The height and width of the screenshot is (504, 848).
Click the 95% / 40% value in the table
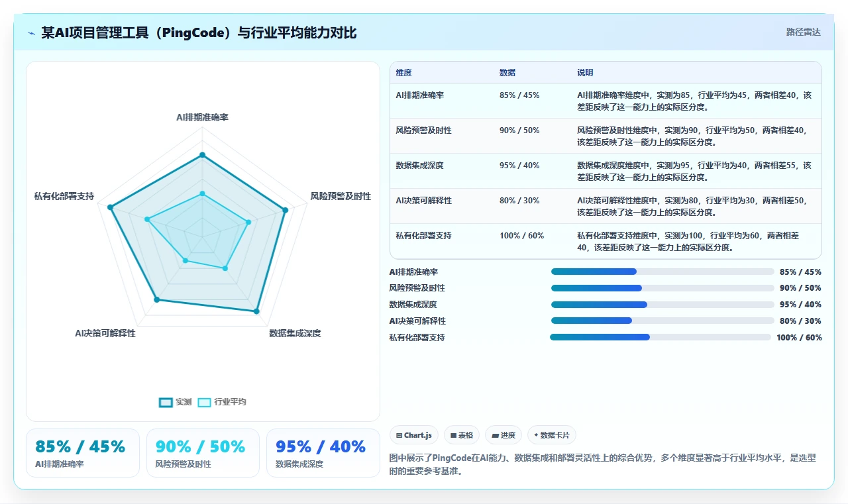click(x=519, y=165)
